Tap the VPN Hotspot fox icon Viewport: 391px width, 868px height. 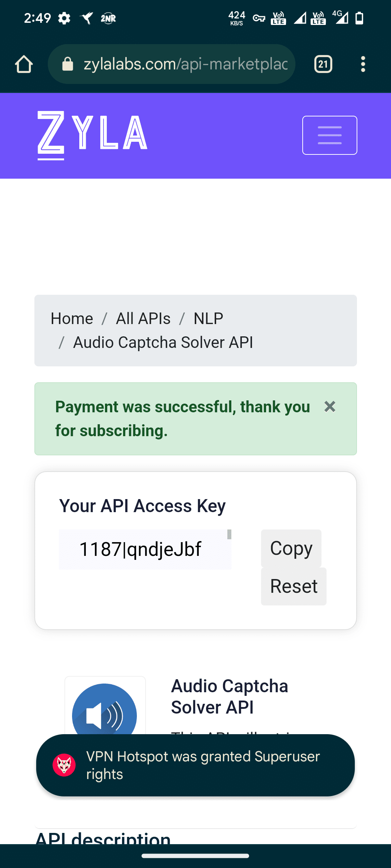(x=64, y=765)
